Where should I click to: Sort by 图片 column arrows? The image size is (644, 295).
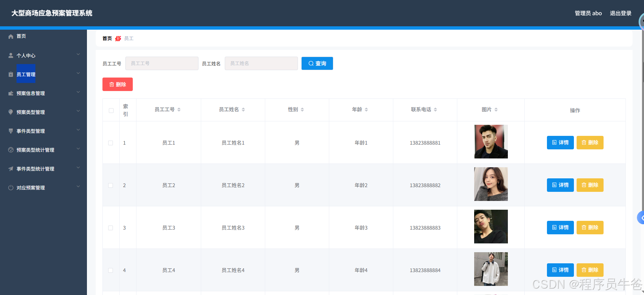coord(496,110)
